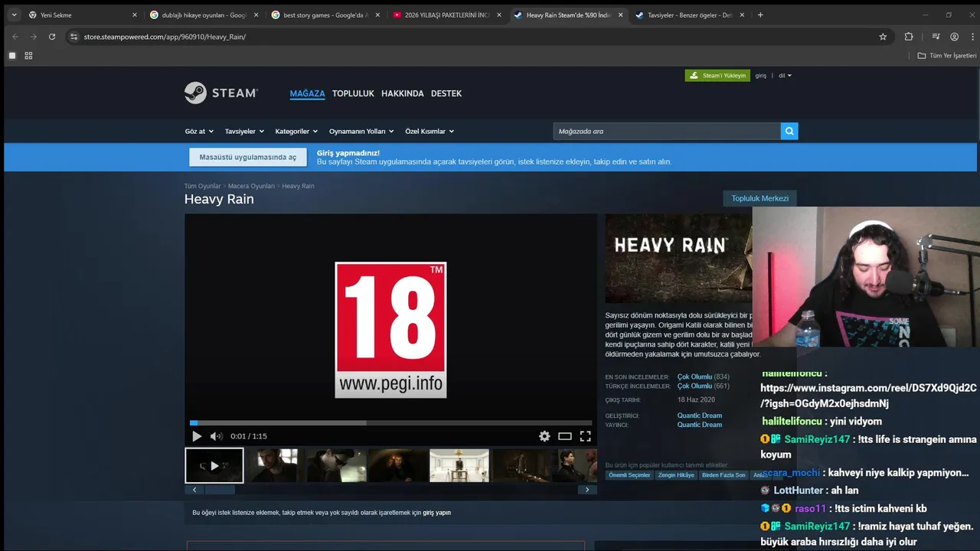Expand the Tavsiyeler dropdown menu
The image size is (980, 551).
pyautogui.click(x=244, y=131)
